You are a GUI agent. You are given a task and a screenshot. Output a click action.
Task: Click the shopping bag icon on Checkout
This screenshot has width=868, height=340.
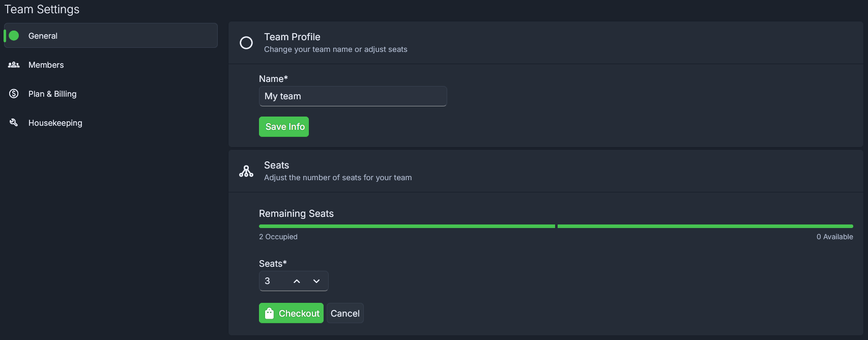[269, 314]
